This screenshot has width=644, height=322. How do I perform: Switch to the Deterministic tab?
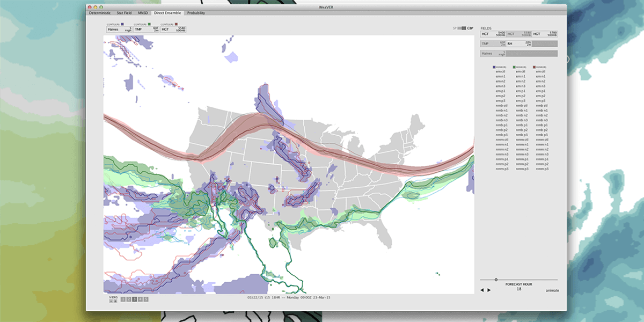pos(100,12)
